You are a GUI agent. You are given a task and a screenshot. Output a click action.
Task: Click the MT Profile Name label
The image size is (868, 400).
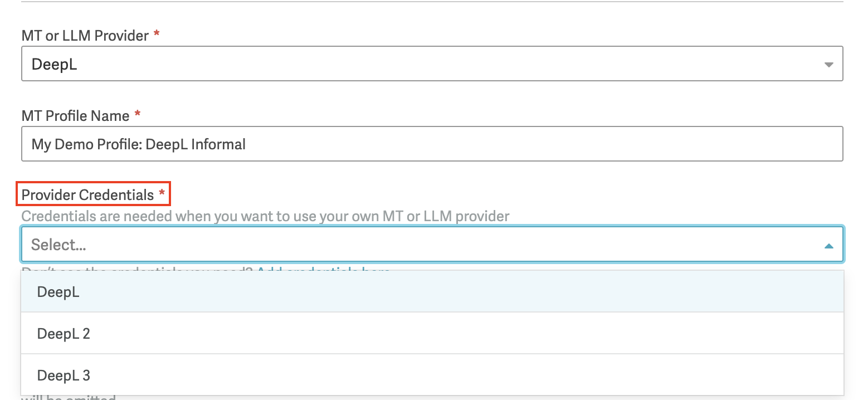pos(75,116)
